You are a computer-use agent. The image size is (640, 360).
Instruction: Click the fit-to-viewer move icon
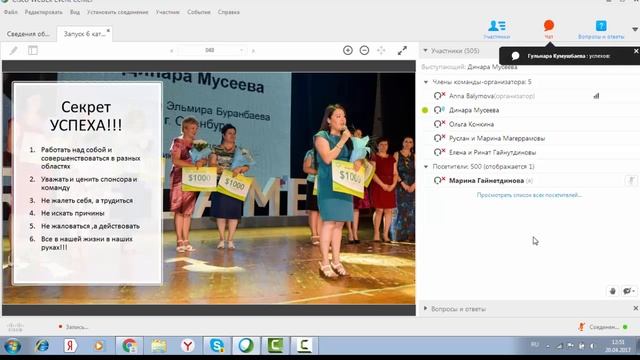pyautogui.click(x=381, y=50)
